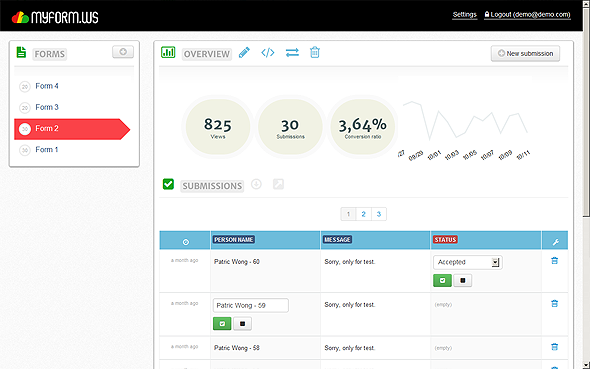Click the Patric Wong - 59 name field
Screen dimensions: 590x369
click(x=251, y=305)
